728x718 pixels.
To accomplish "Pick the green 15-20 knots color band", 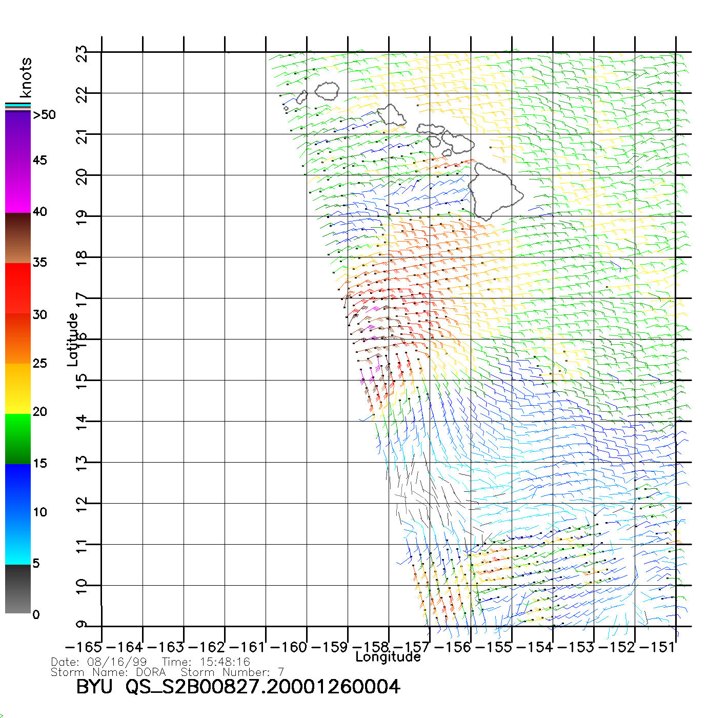I will click(17, 438).
